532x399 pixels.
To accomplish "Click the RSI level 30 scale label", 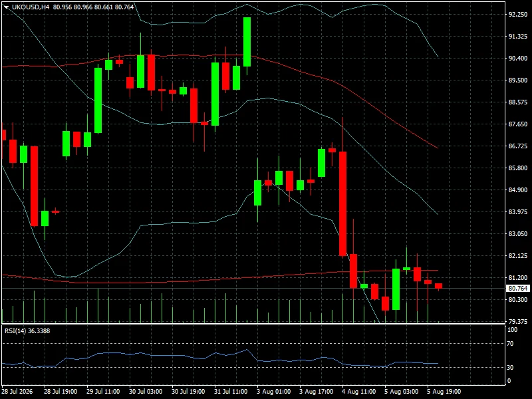I will [x=510, y=368].
